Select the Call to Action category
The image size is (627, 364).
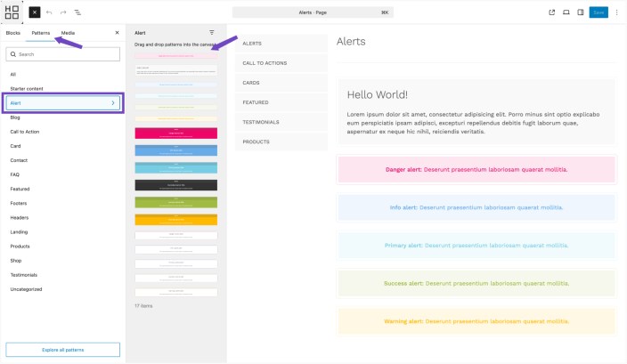pos(25,132)
